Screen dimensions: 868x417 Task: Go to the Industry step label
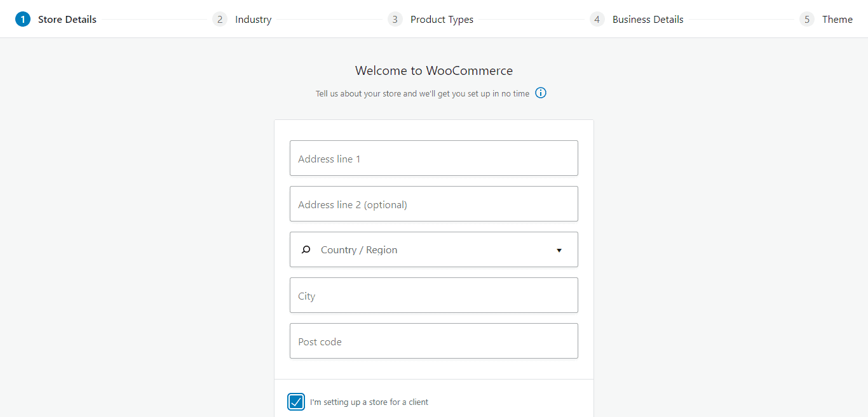tap(253, 19)
